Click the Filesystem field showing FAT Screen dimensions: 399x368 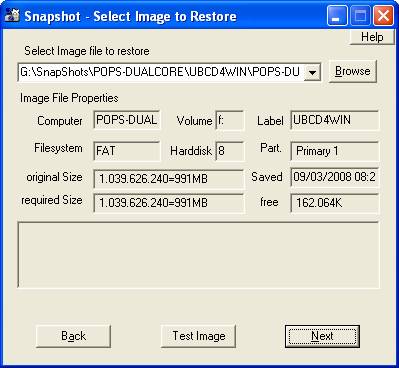pos(127,151)
